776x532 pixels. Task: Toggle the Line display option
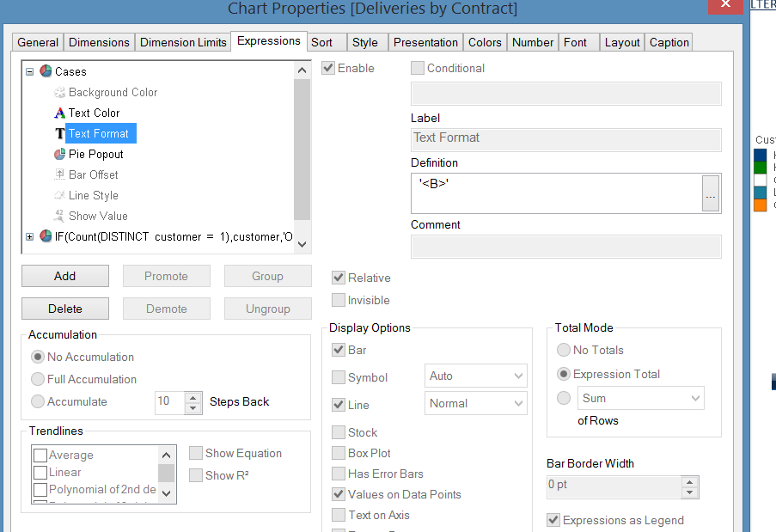[339, 405]
